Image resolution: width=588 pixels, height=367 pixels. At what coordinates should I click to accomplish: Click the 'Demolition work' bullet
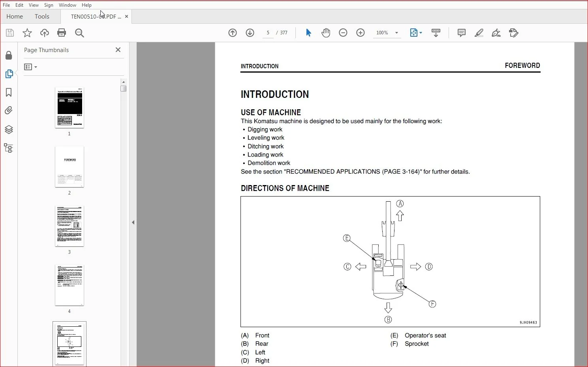(x=269, y=163)
